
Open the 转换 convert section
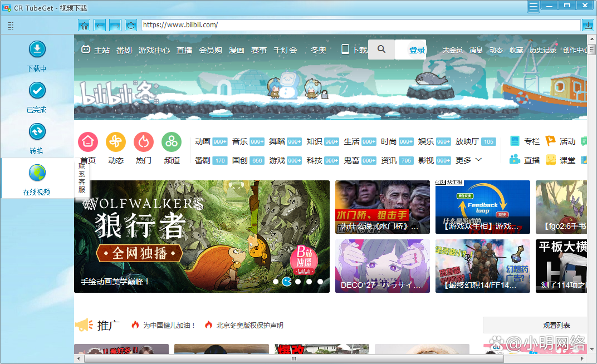click(37, 139)
